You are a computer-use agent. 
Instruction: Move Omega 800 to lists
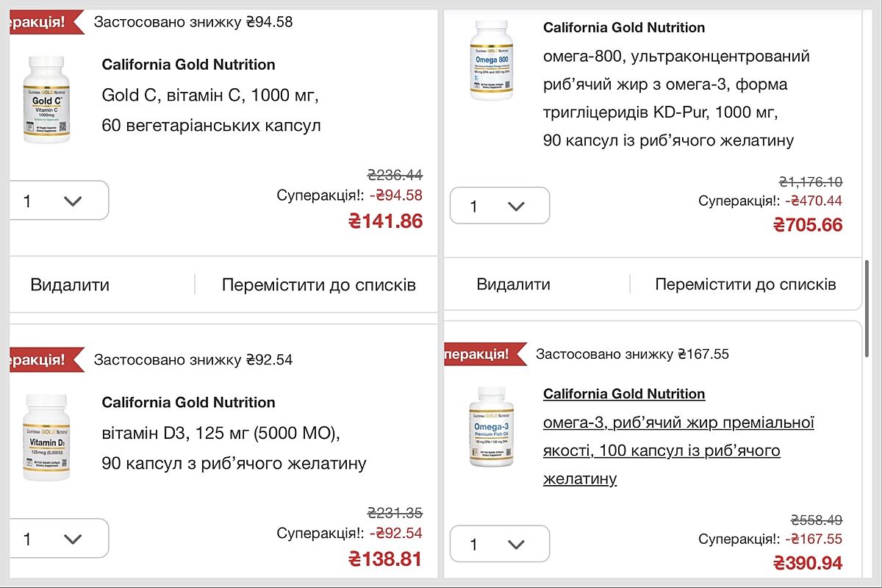point(745,284)
